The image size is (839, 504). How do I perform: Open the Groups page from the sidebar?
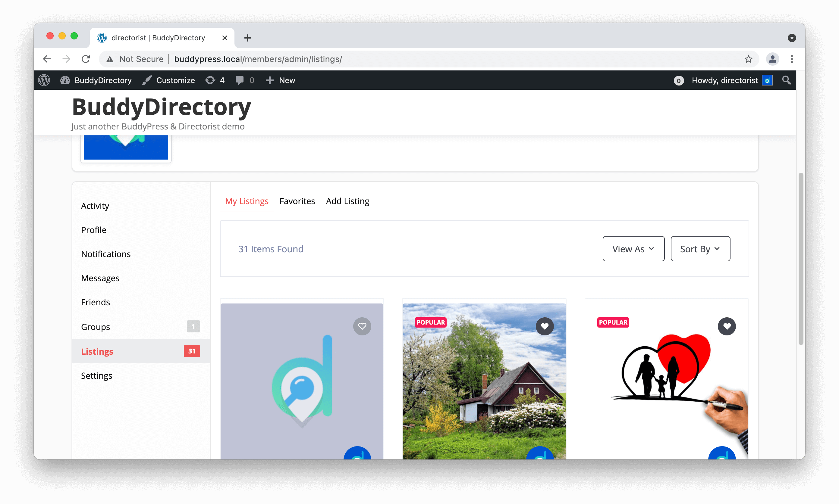(x=95, y=326)
